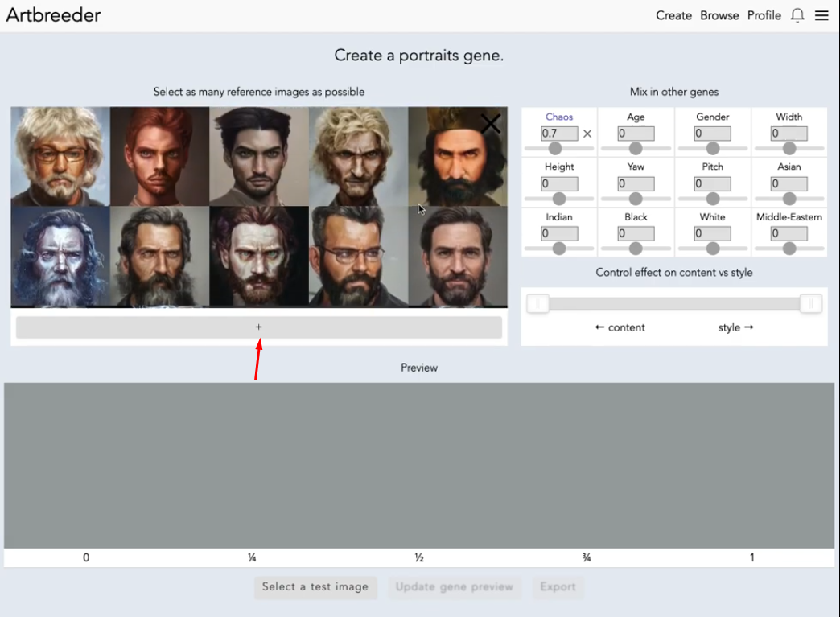Remove the top-right reference image with X

pyautogui.click(x=490, y=124)
